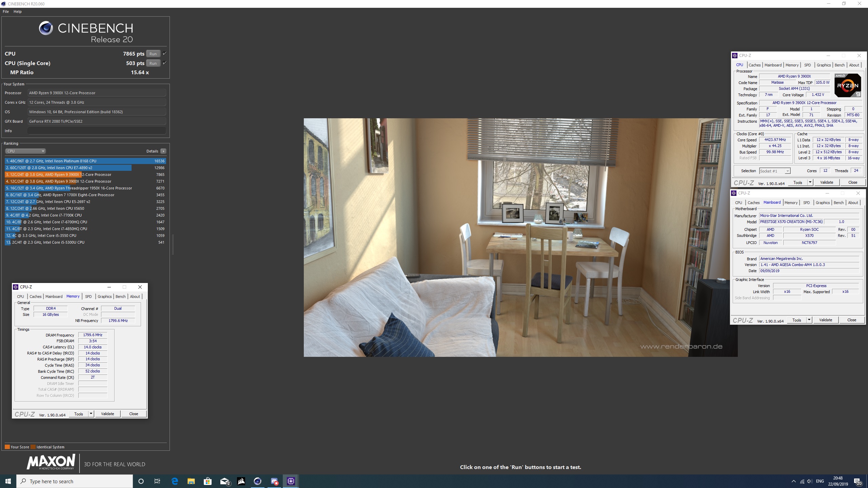Open the Corsair sails app on taskbar
Image resolution: width=868 pixels, height=488 pixels.
pyautogui.click(x=241, y=481)
